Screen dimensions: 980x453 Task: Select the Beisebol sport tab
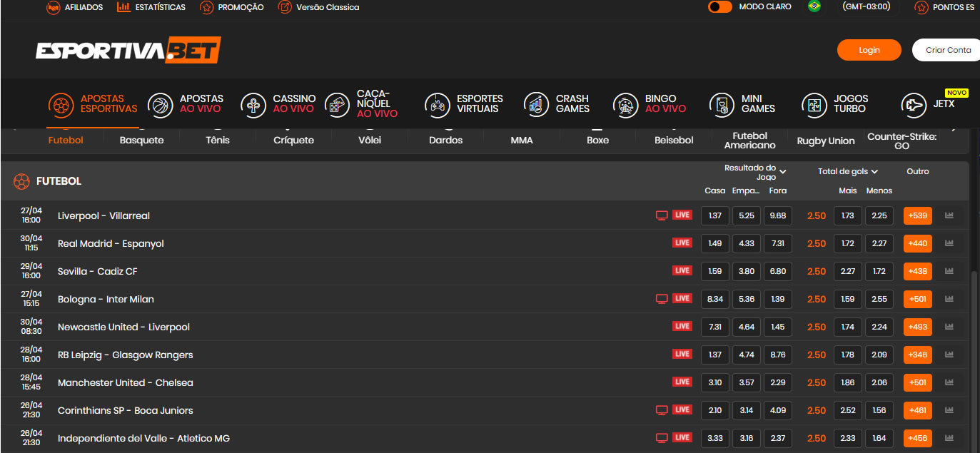click(x=674, y=140)
